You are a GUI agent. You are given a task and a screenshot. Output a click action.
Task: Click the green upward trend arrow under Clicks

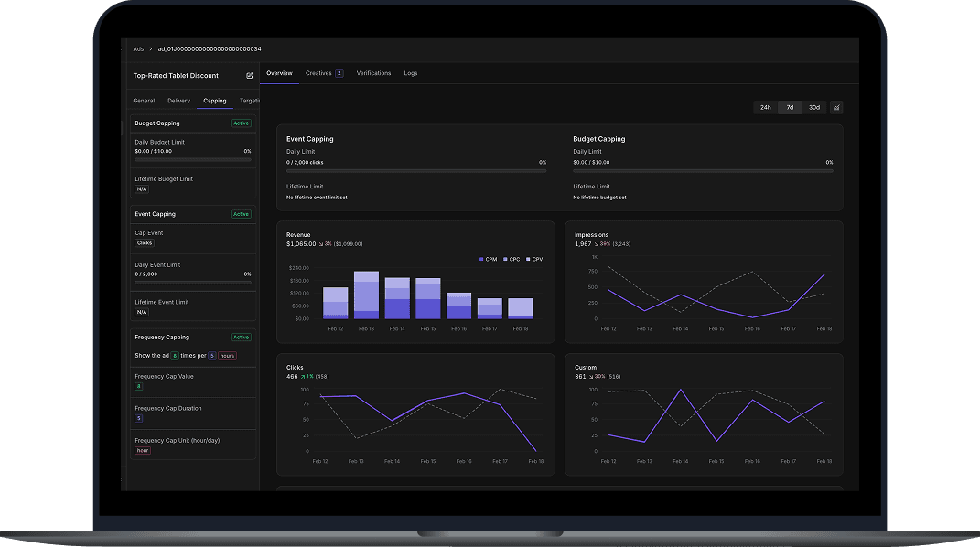click(303, 377)
